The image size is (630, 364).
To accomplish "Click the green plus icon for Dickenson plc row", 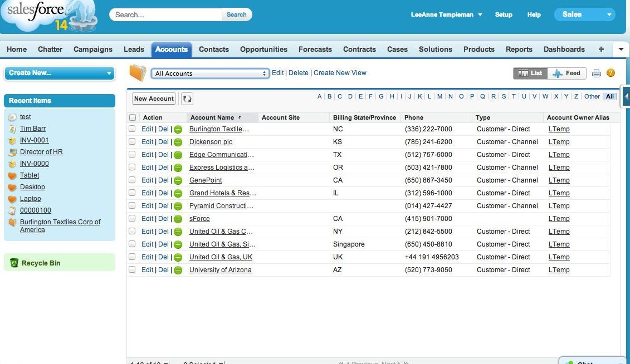I will [x=178, y=142].
